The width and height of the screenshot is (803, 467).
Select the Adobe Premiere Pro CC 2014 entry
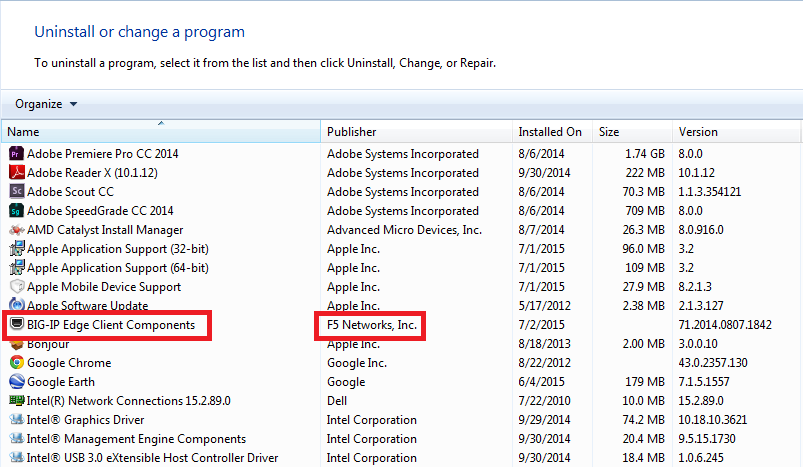[102, 154]
